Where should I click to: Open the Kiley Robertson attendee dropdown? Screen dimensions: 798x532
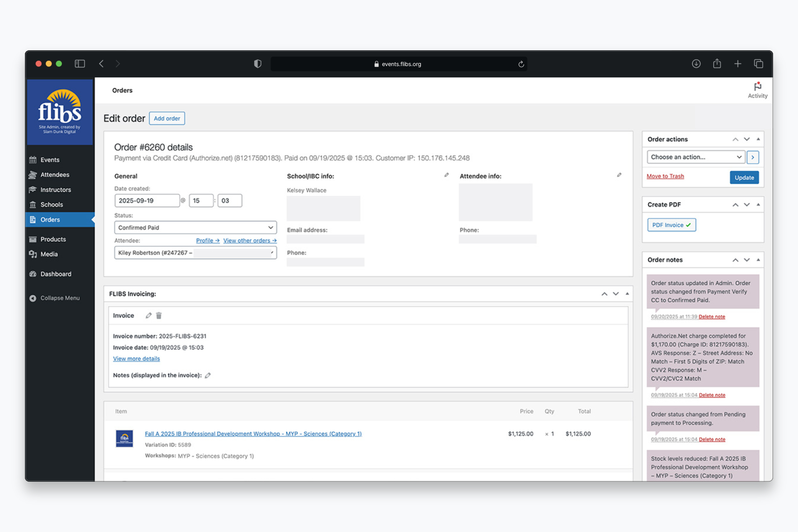[x=195, y=253]
